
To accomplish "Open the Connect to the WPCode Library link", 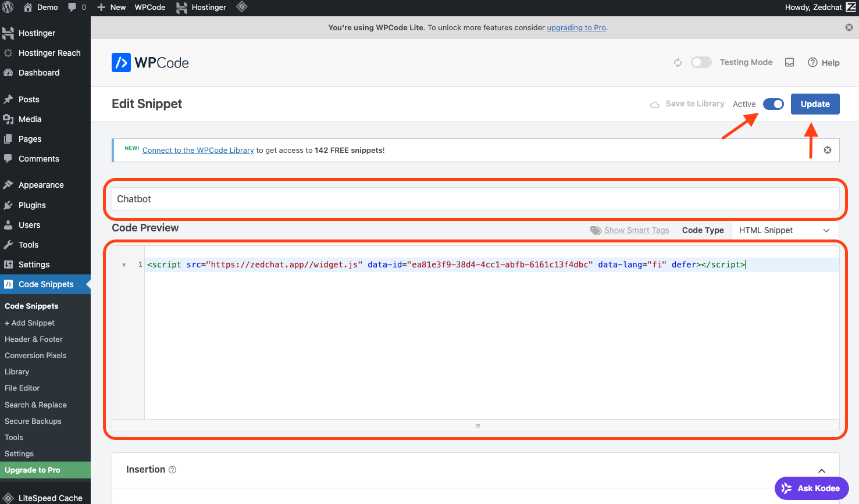I will pyautogui.click(x=198, y=150).
